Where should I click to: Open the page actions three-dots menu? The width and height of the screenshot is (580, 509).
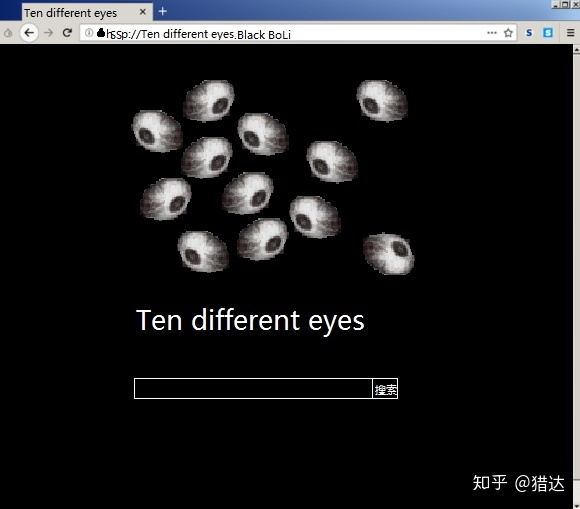click(492, 33)
